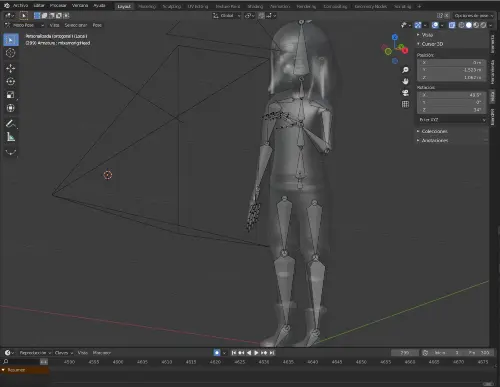Select the Rotate tool

pyautogui.click(x=11, y=82)
